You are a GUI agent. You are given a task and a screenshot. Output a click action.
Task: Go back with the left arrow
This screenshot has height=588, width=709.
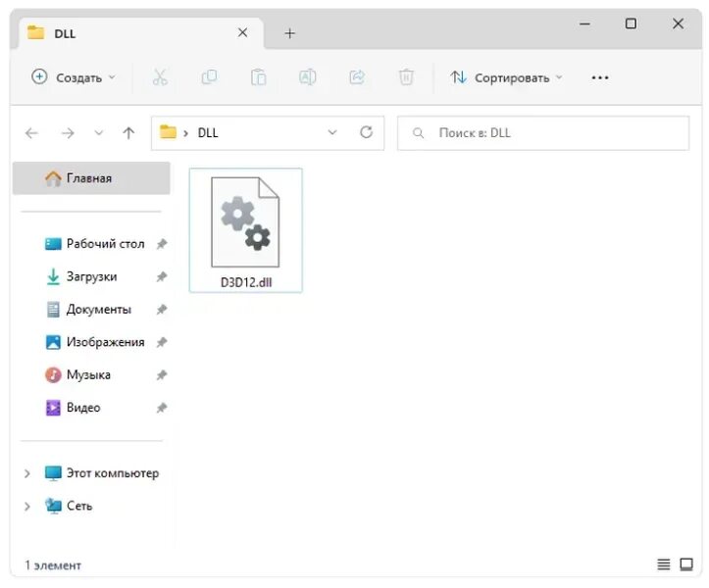31,133
